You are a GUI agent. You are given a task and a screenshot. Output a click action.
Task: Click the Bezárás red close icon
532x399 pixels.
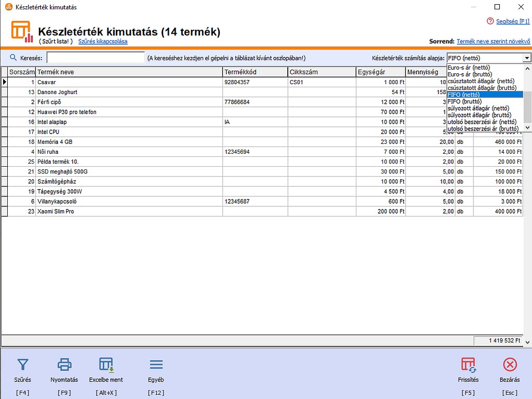[510, 364]
